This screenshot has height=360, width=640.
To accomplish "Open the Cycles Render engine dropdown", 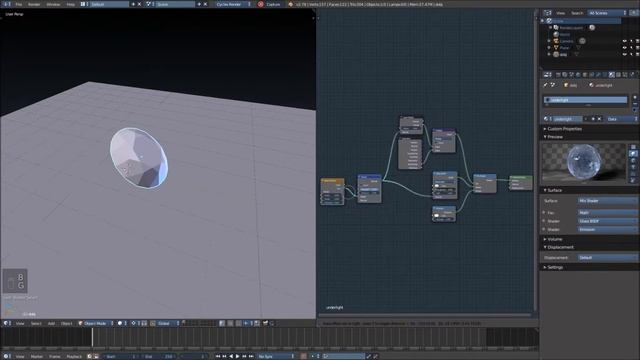I will tap(232, 4).
